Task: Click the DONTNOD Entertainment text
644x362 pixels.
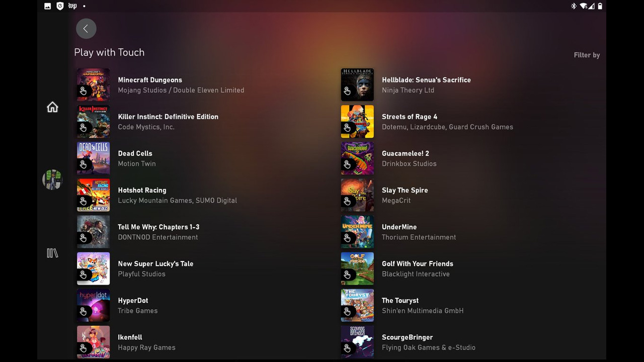Action: click(158, 237)
